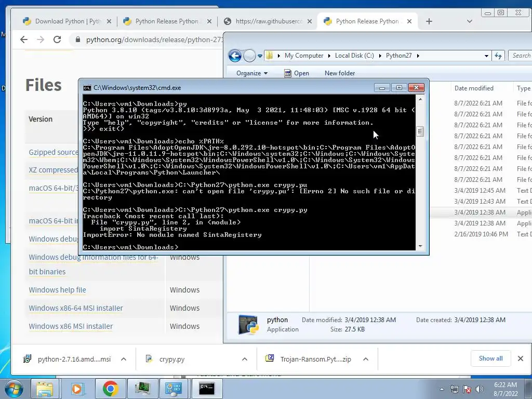Click cmd scrollbar up arrow
This screenshot has width=532, height=399.
(x=420, y=99)
